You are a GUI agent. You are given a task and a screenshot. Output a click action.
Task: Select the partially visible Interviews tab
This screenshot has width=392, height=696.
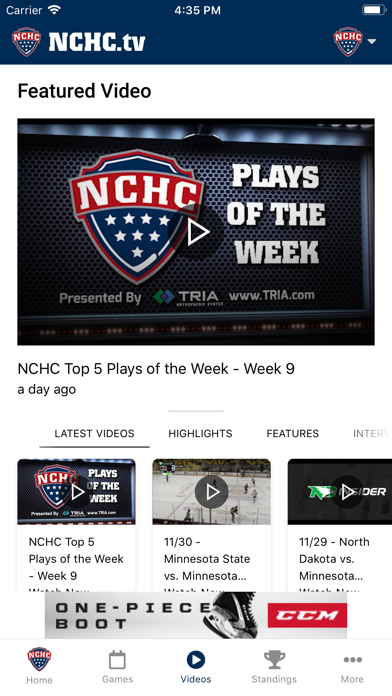pos(372,434)
